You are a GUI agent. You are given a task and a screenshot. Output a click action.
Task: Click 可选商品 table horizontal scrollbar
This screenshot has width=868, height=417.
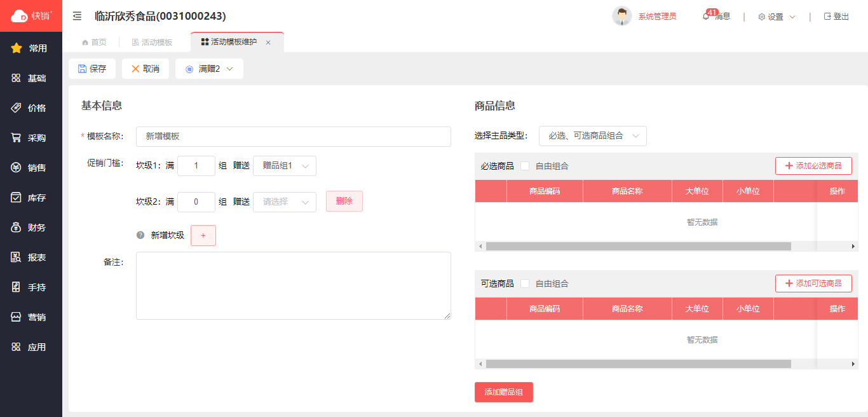click(x=639, y=364)
